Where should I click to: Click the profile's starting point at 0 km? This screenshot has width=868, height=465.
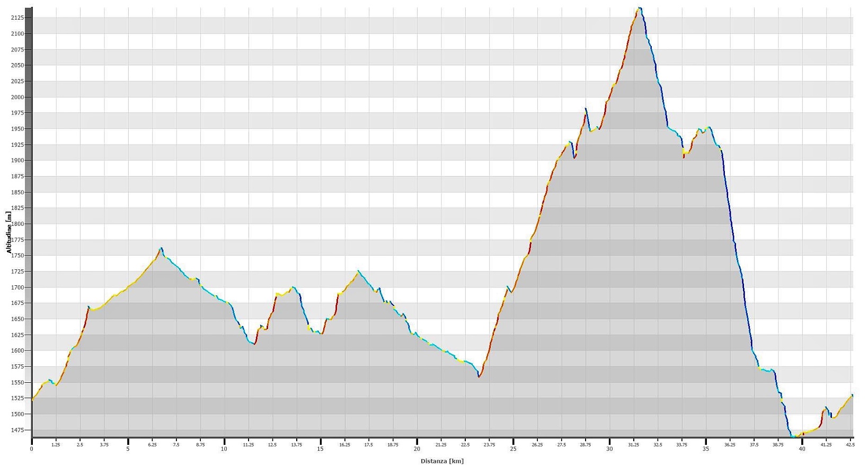point(32,400)
